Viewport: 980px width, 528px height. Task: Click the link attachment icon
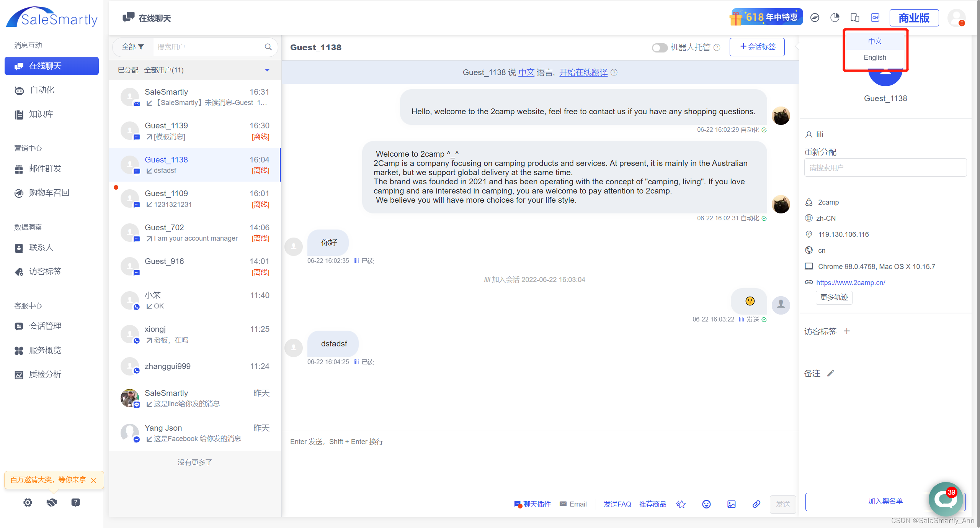(756, 504)
